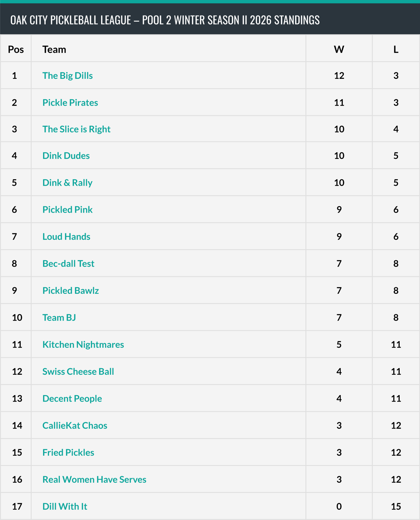Click the L column header
This screenshot has width=420, height=520.
tap(396, 49)
